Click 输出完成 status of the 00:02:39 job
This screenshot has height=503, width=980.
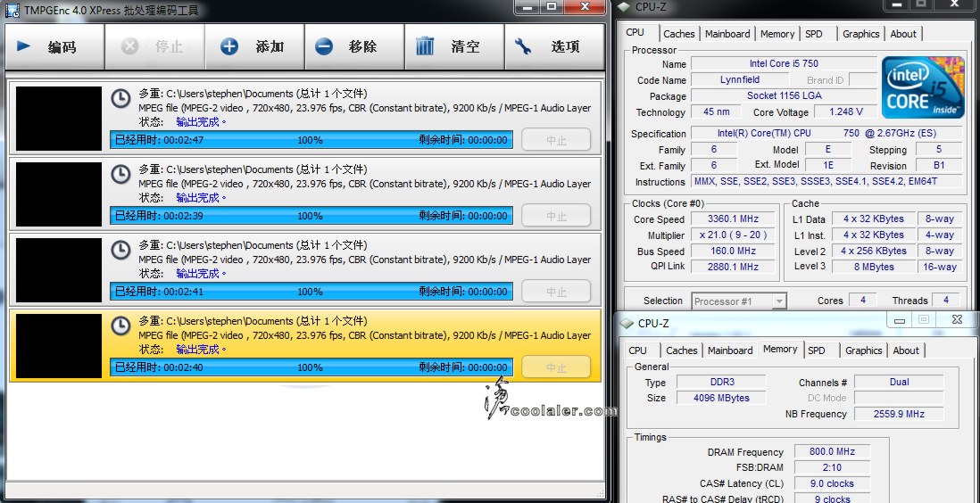pyautogui.click(x=201, y=198)
